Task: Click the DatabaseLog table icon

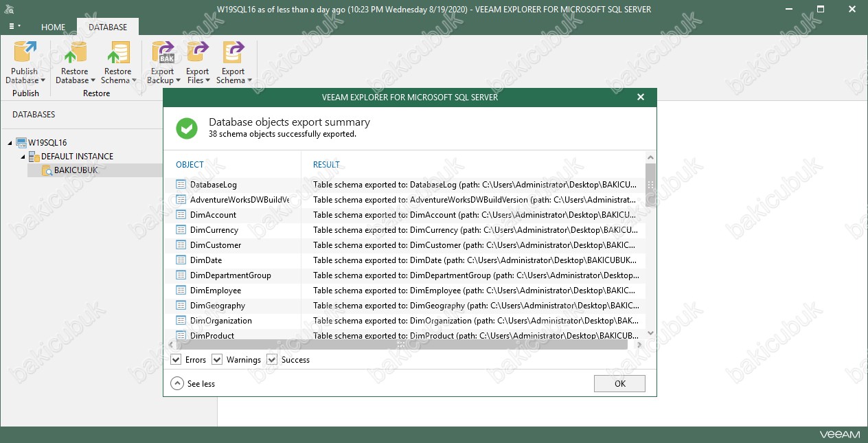Action: tap(181, 185)
